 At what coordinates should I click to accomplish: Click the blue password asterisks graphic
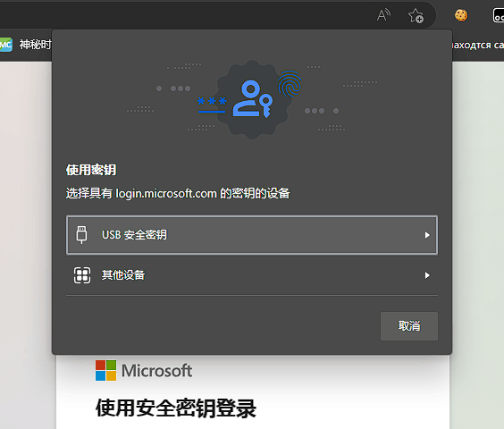tap(212, 105)
